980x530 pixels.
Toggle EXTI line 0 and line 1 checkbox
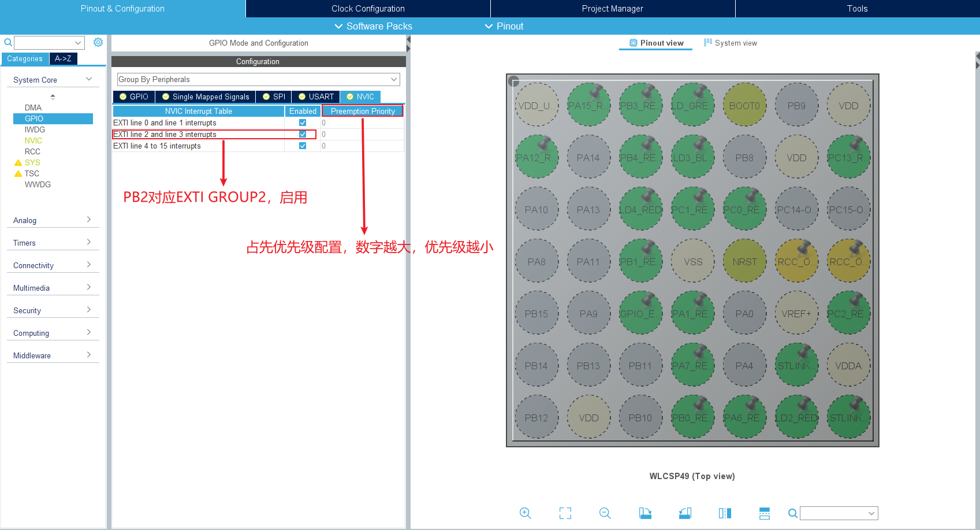[303, 123]
